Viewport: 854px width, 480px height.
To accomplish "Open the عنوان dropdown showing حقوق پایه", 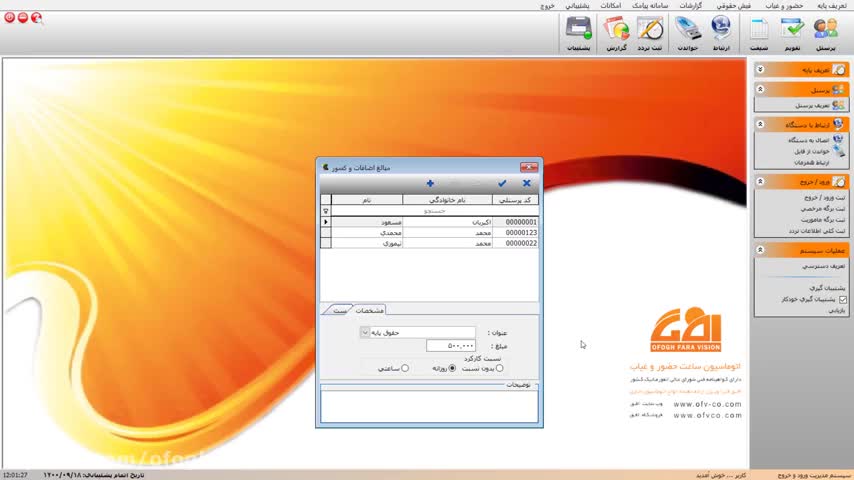I will coord(365,332).
